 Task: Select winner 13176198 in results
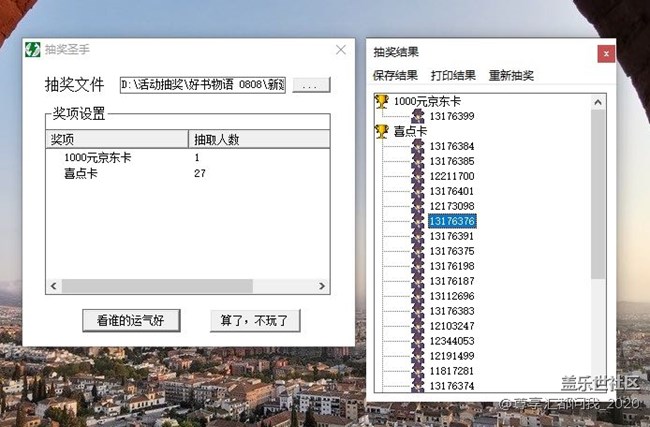452,266
